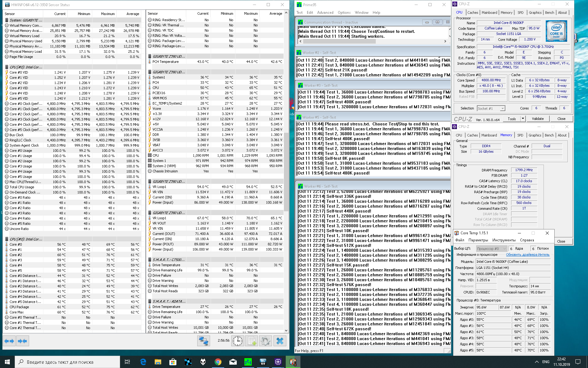The width and height of the screenshot is (588, 368).
Task: Click the Windows taskbar search box
Action: (x=67, y=362)
